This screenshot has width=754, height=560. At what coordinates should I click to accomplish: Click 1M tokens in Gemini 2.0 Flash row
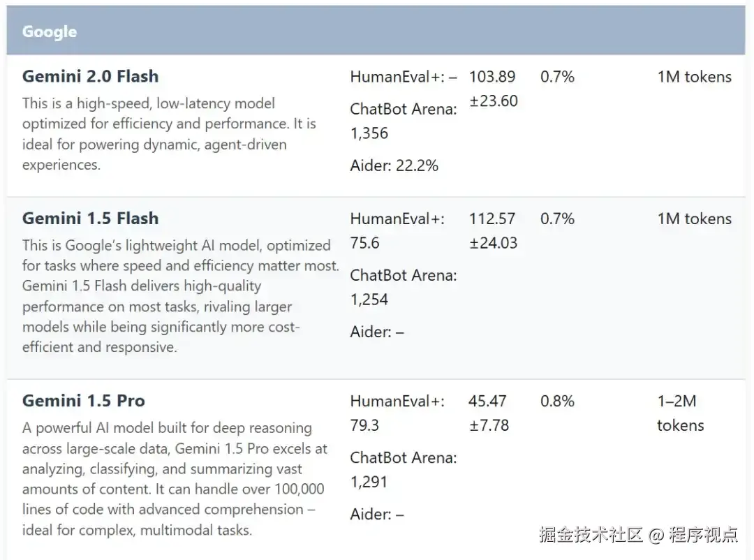[695, 77]
